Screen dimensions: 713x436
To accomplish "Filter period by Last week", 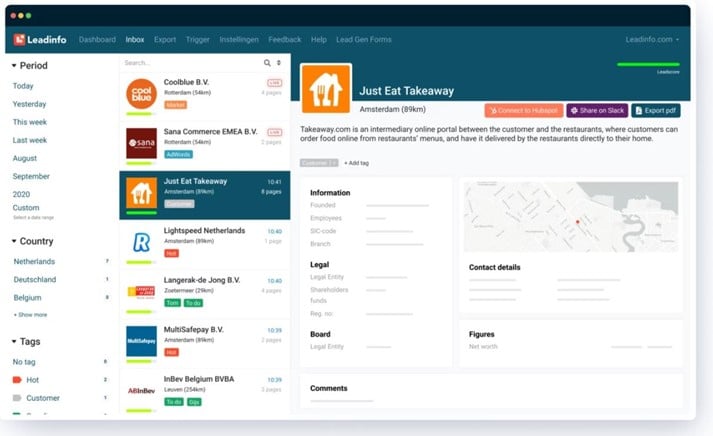I will pos(30,140).
